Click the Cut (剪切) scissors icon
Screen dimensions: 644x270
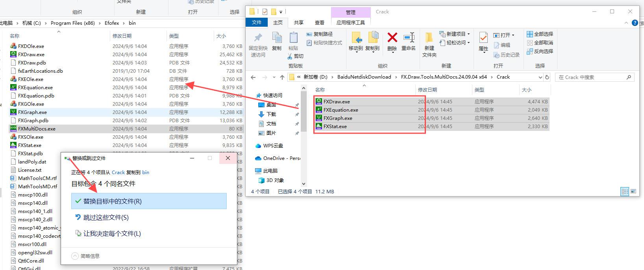(295, 56)
